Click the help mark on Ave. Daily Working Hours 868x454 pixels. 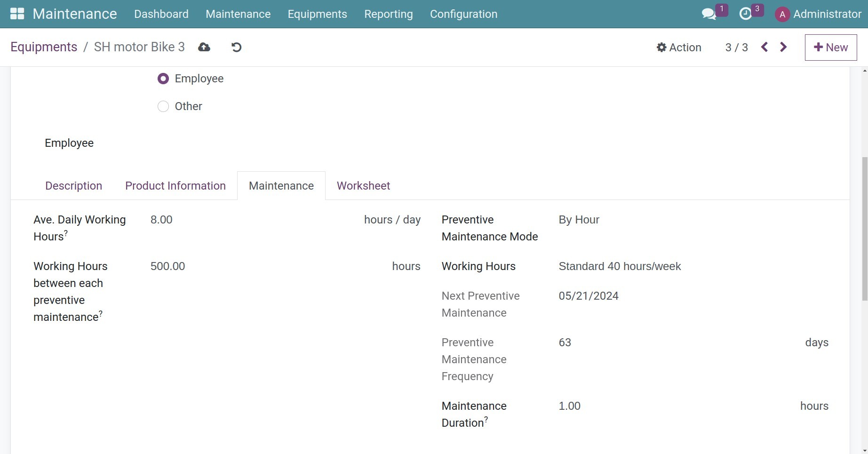(66, 233)
